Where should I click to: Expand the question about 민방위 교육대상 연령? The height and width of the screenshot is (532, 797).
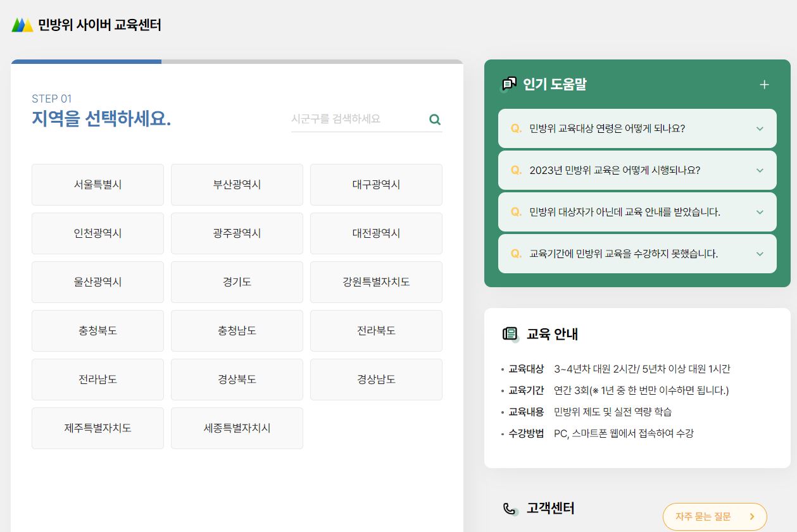point(759,128)
